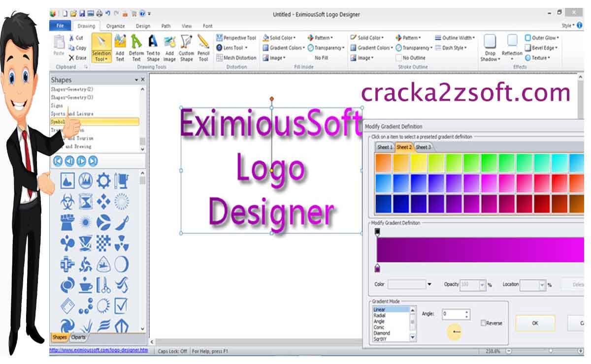Open the Bevel Edge dropdown

[541, 48]
